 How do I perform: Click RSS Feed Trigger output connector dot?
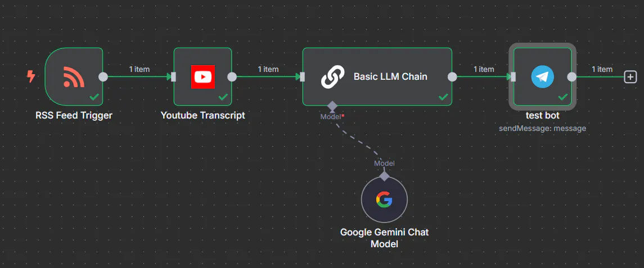[103, 77]
